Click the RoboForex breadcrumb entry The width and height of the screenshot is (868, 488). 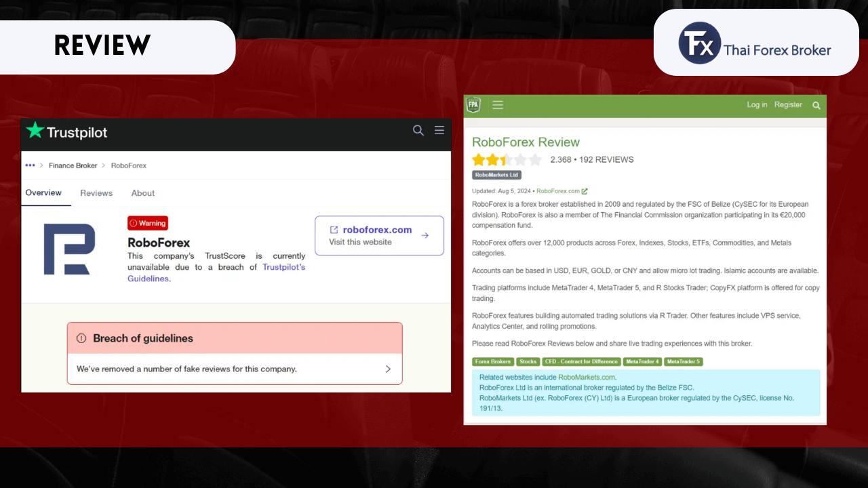[x=129, y=165]
